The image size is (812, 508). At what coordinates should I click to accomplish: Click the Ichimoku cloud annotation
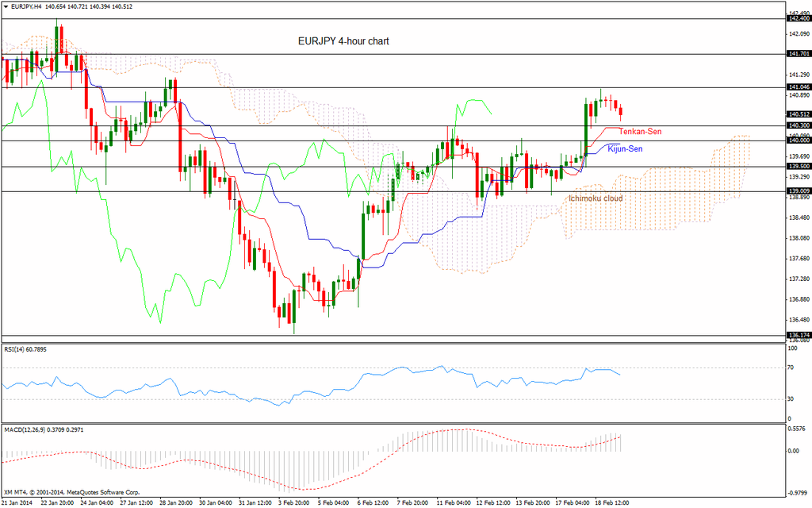coord(596,198)
